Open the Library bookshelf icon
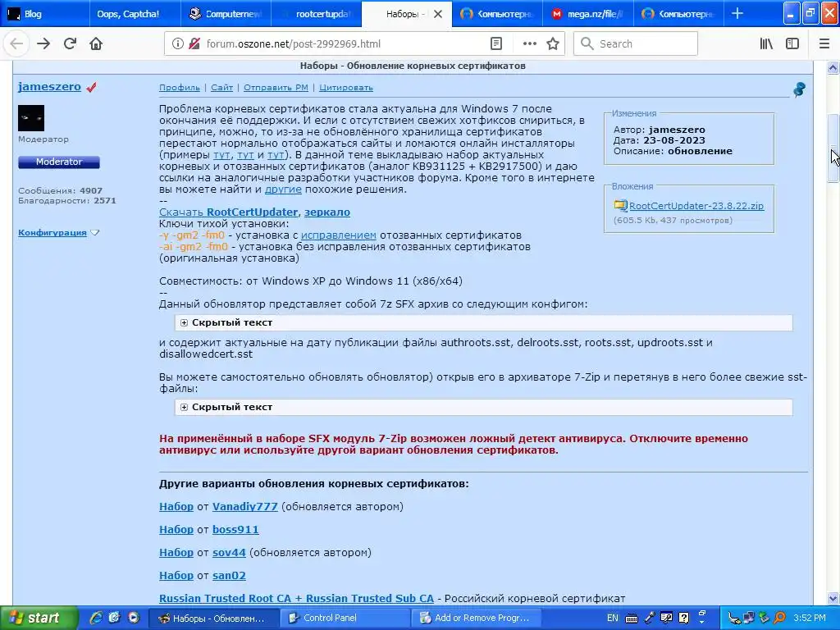Screen dimensions: 840x630 766,44
